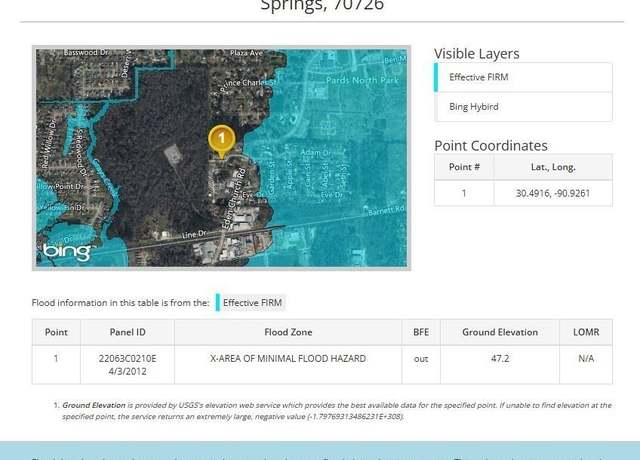Click the Flood Zone column header
Viewport: 640px width, 460px height.
tap(288, 332)
